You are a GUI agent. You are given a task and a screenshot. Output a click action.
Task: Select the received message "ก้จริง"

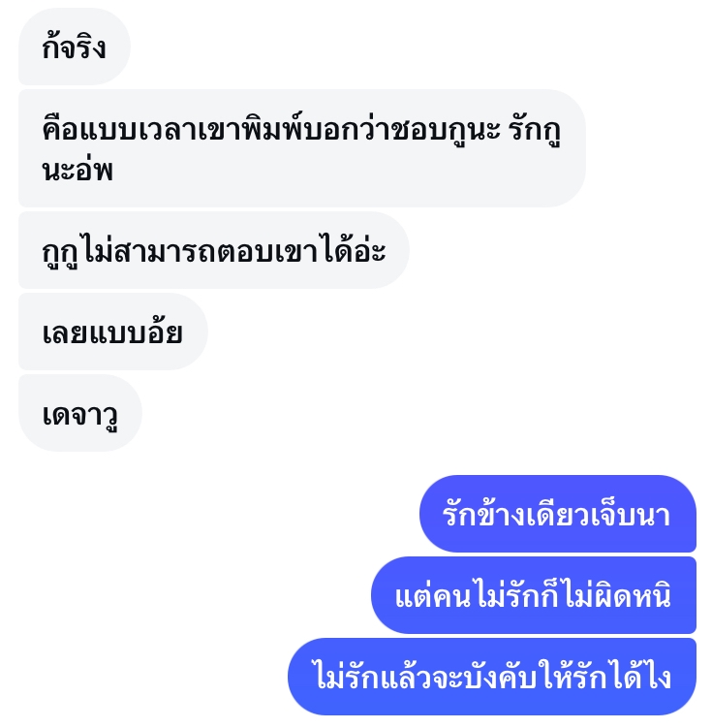[75, 47]
